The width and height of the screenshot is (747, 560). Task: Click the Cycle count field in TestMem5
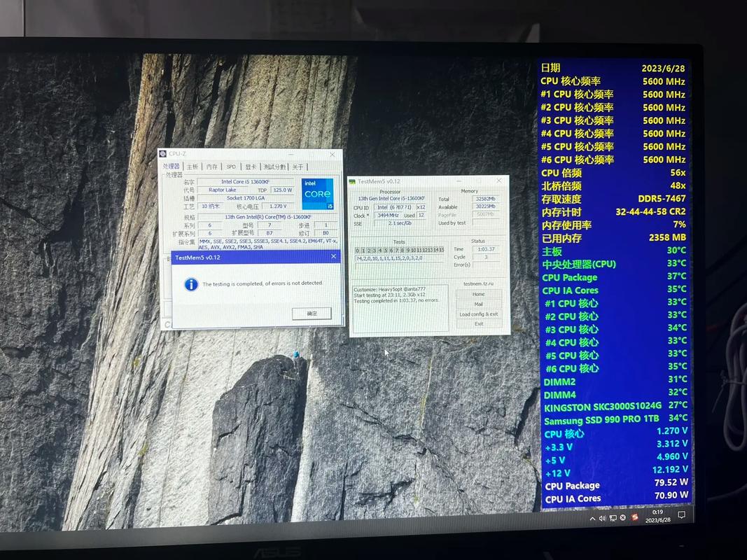[x=486, y=257]
